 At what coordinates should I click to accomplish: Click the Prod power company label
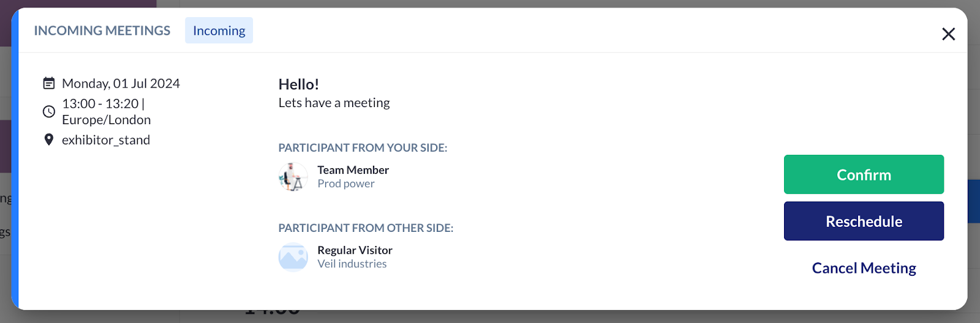pos(346,184)
